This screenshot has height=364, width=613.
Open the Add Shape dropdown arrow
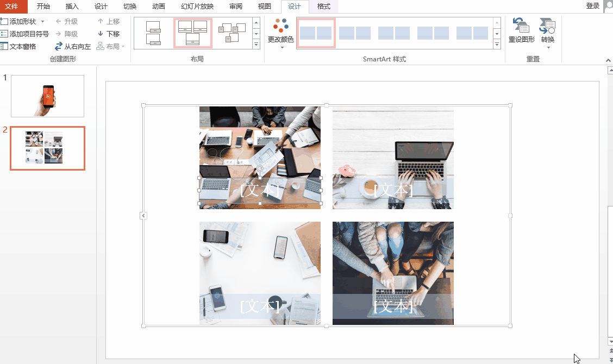42,22
